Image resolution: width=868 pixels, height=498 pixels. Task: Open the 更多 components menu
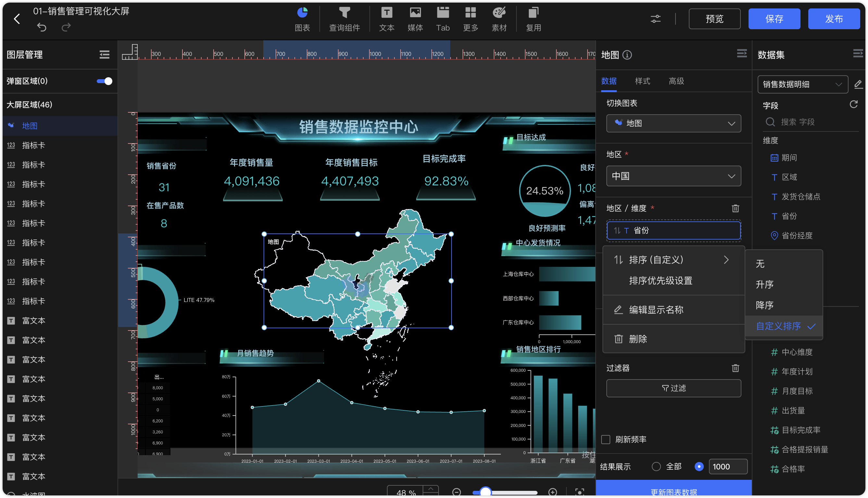pos(471,19)
